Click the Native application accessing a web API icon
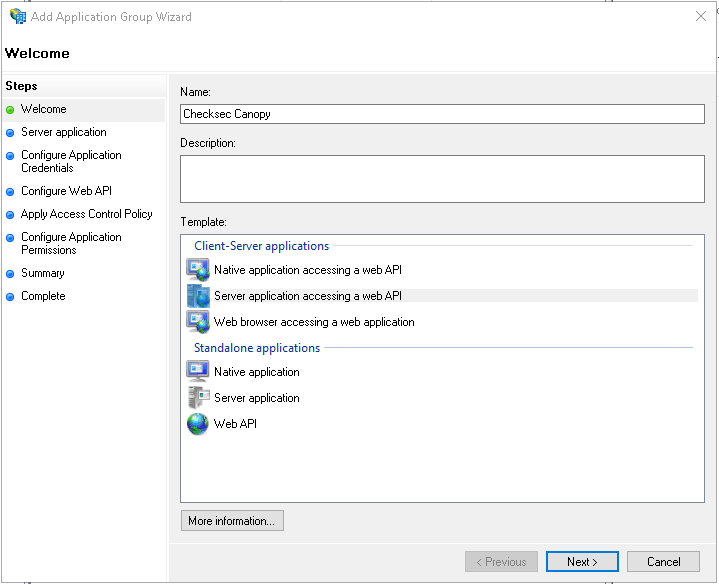Screen dimensions: 719x584 coord(198,270)
